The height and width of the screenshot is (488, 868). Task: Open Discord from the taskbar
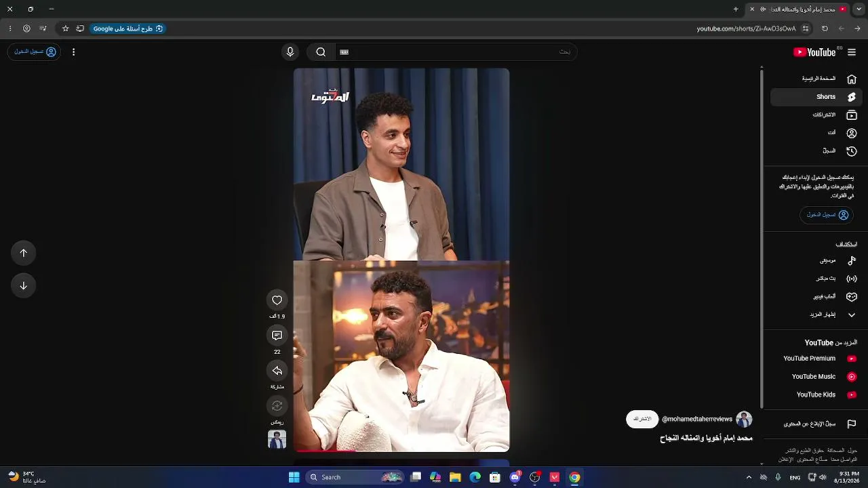pos(515,477)
